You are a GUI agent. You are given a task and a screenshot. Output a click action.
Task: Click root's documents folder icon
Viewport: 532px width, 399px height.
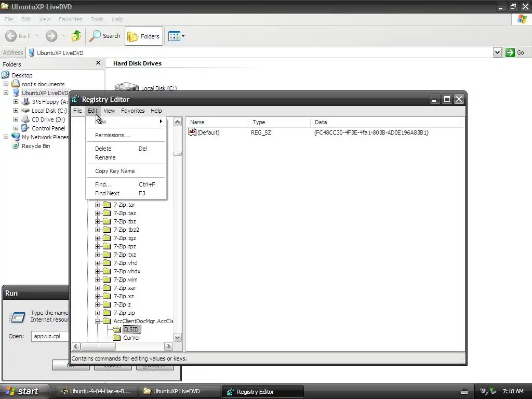tap(15, 84)
